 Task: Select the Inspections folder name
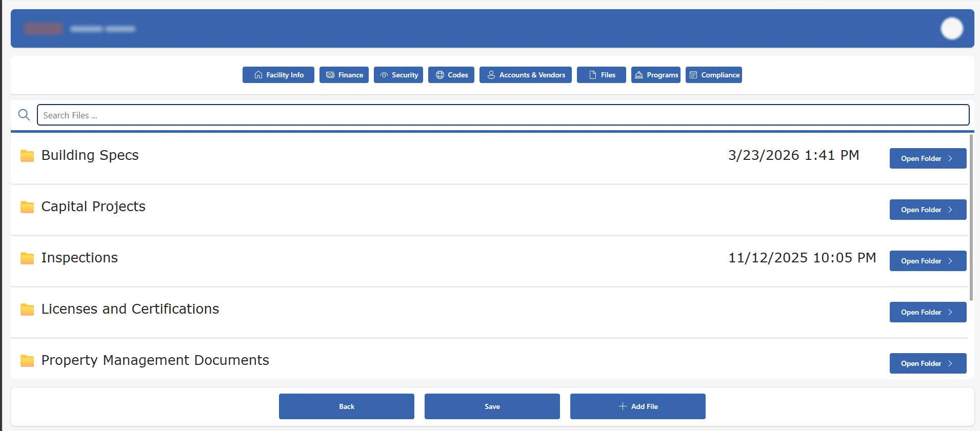coord(79,258)
